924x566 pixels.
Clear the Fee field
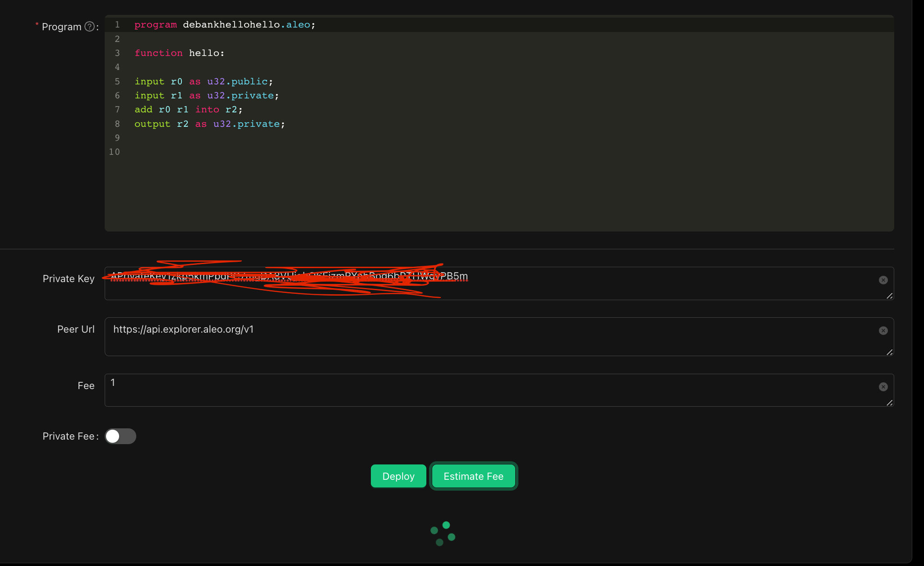(x=883, y=387)
